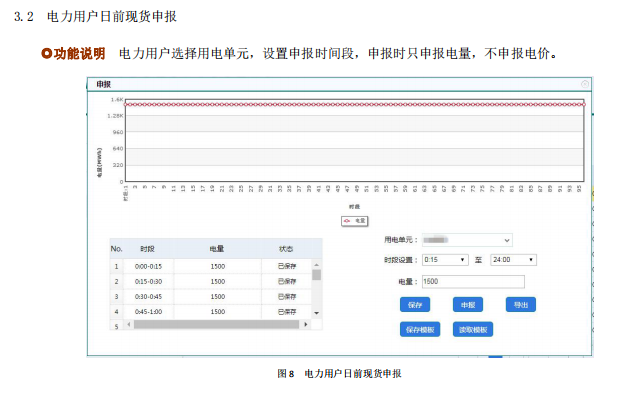Open the 用电单元 dropdown
Screen dimensions: 628x397
467,240
